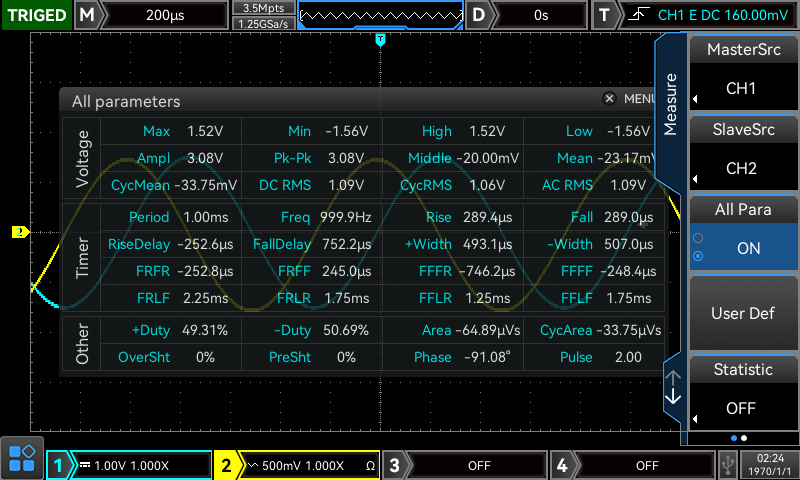The width and height of the screenshot is (800, 480).
Task: Click the cyan trigger position marker
Action: pos(380,39)
